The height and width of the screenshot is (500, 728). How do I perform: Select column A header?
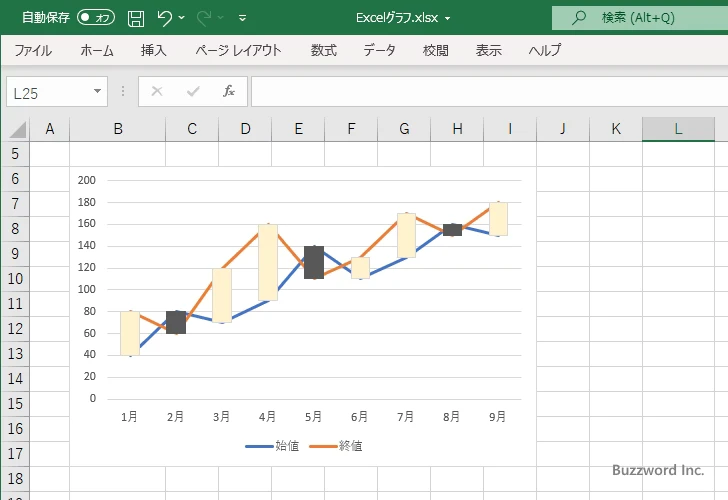click(50, 129)
